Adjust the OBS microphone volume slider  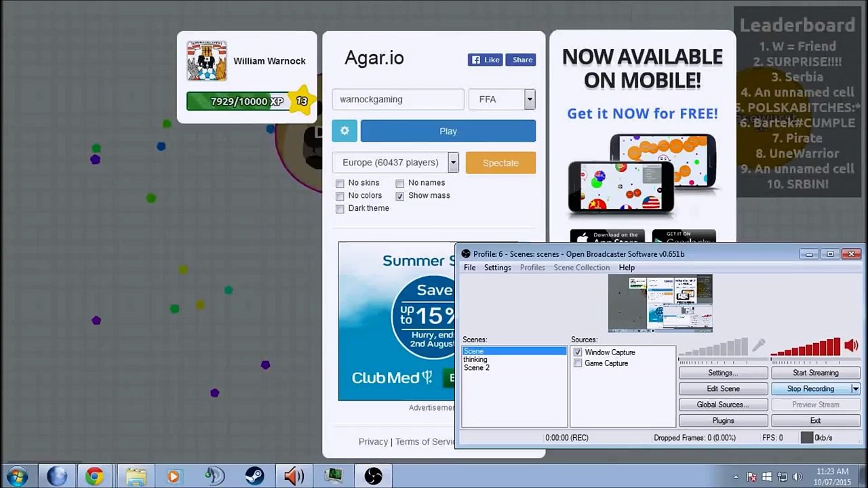click(714, 348)
